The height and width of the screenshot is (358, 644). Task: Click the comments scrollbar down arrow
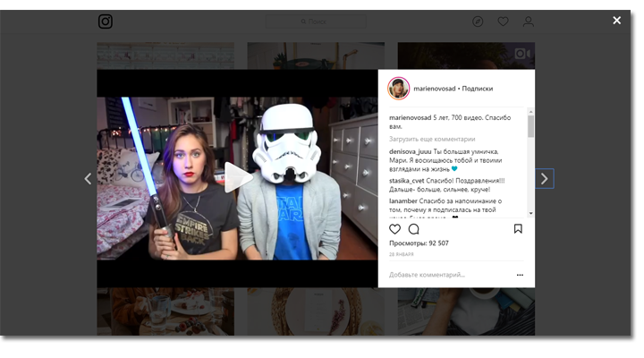click(530, 213)
